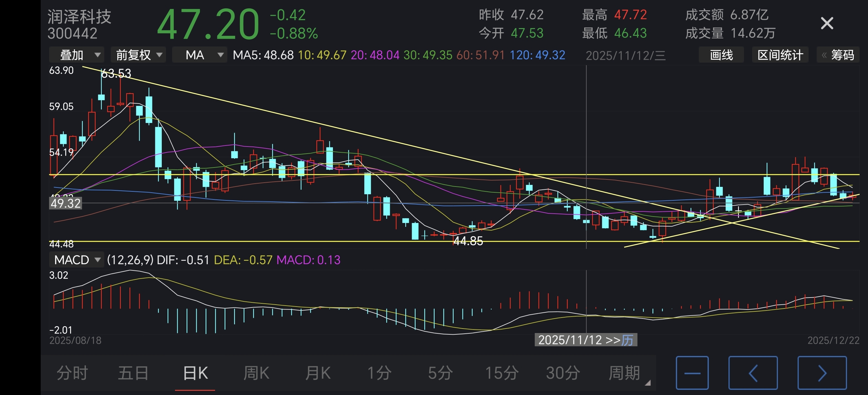Open the 前复权 adjustment dropdown

tap(139, 55)
